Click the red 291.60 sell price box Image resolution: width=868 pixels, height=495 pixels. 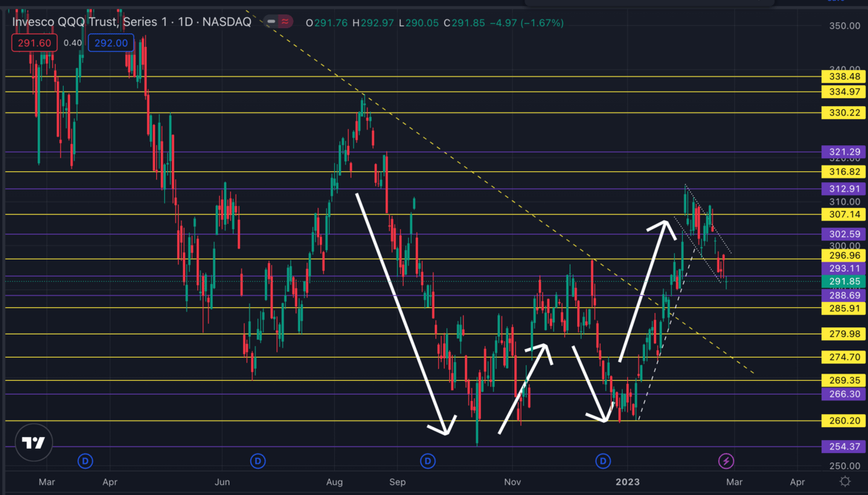tap(34, 43)
